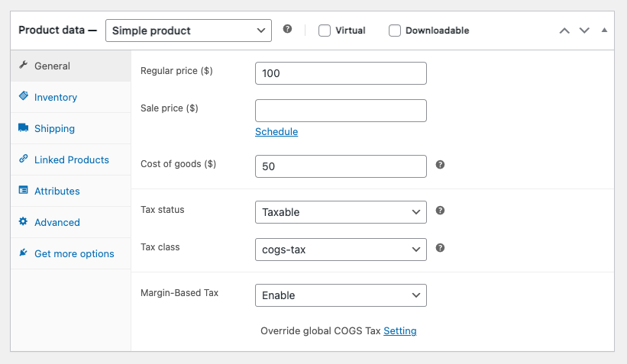
Task: Open the global COGS Tax Setting link
Action: tap(400, 330)
